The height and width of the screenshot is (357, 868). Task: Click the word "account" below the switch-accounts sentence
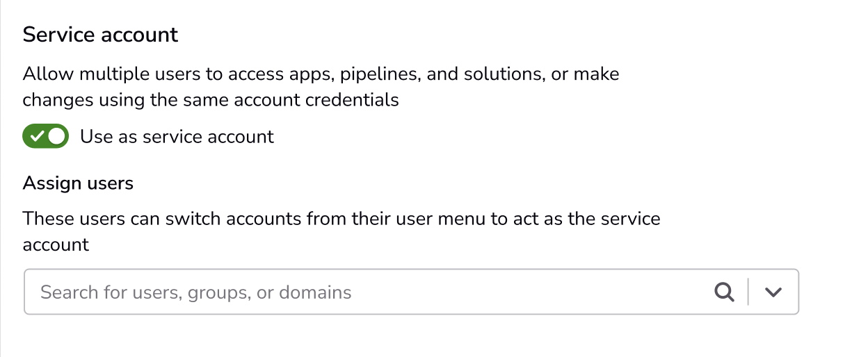[x=56, y=244]
